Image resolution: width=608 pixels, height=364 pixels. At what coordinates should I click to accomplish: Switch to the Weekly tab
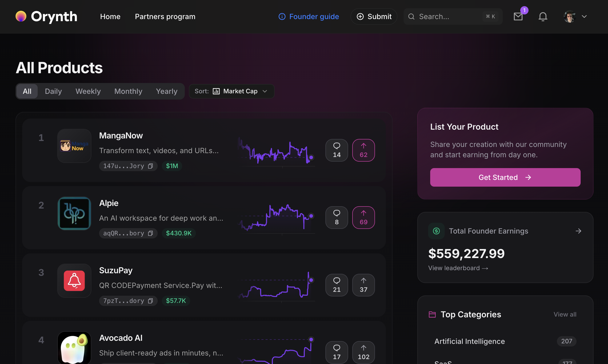[x=88, y=91]
